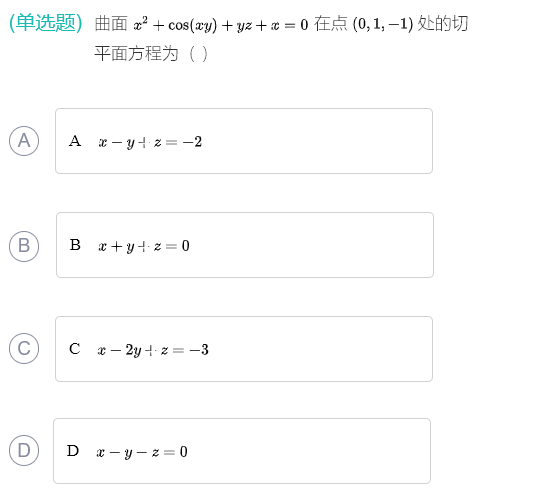Click the 曲面 text at the question start
Viewport: 552px width, 501px height.
click(111, 24)
